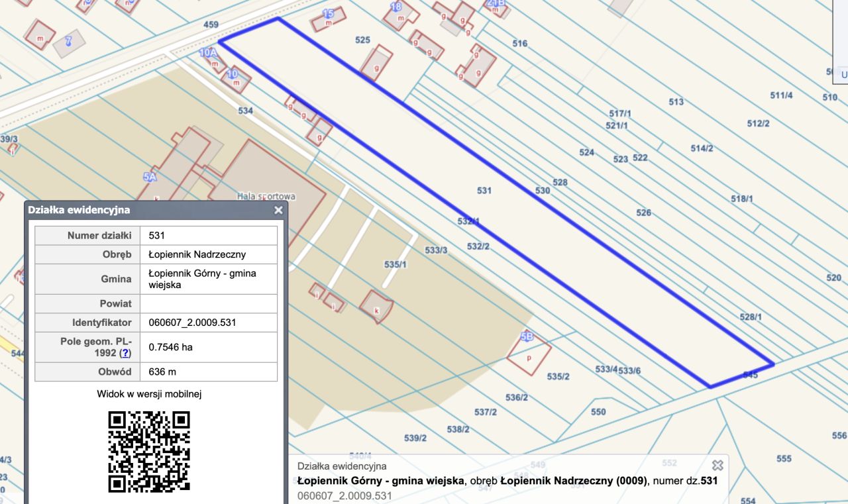The height and width of the screenshot is (504, 848).
Task: Open the PL-1992 help question mark link
Action: pos(125,353)
